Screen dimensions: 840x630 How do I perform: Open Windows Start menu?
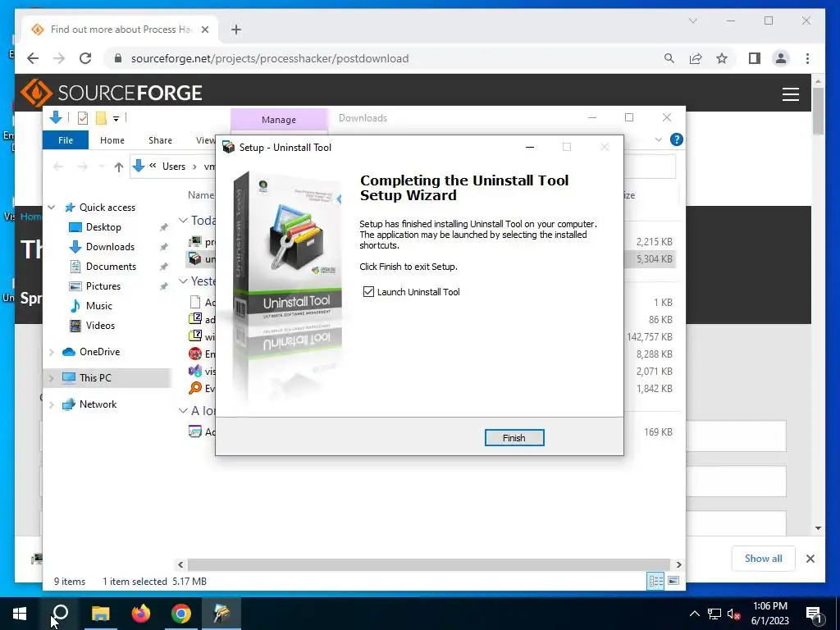coord(20,614)
